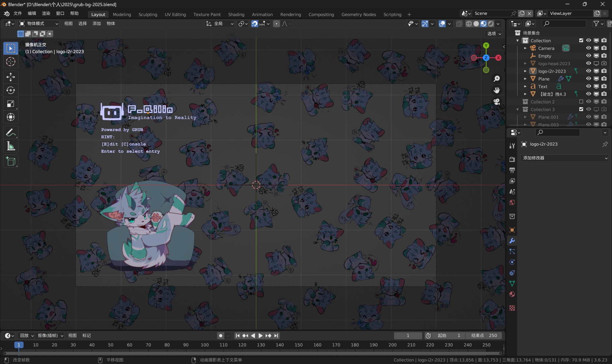Viewport: 612px width, 364px height.
Task: Select the Scale tool
Action: pyautogui.click(x=10, y=104)
